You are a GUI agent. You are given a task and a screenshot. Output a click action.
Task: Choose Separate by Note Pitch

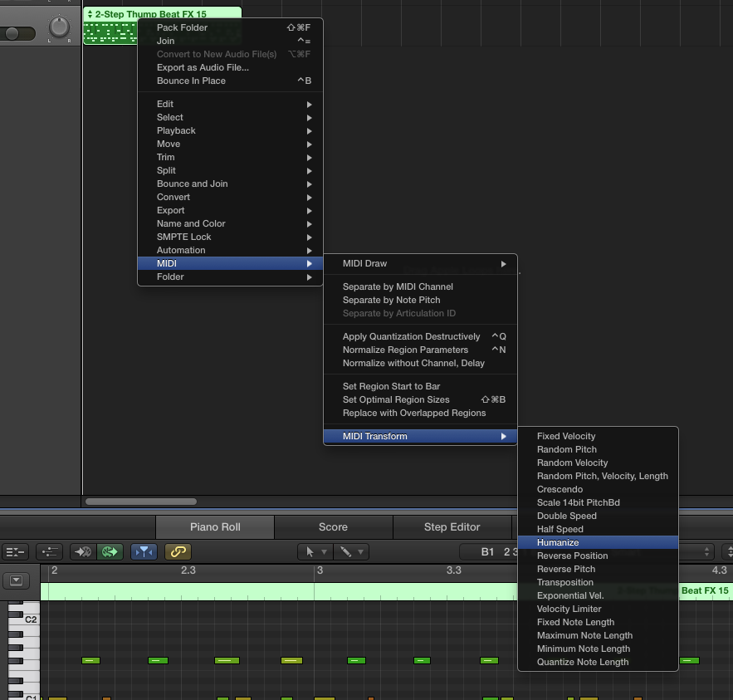point(420,301)
